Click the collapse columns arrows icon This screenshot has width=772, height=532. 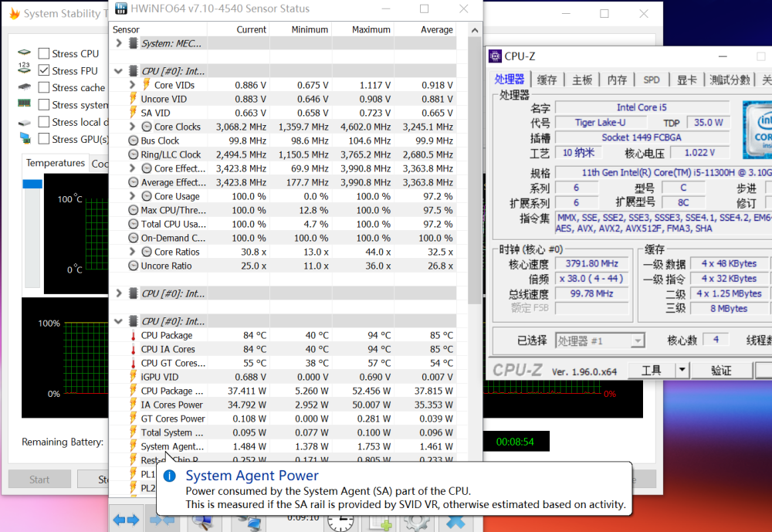click(162, 520)
